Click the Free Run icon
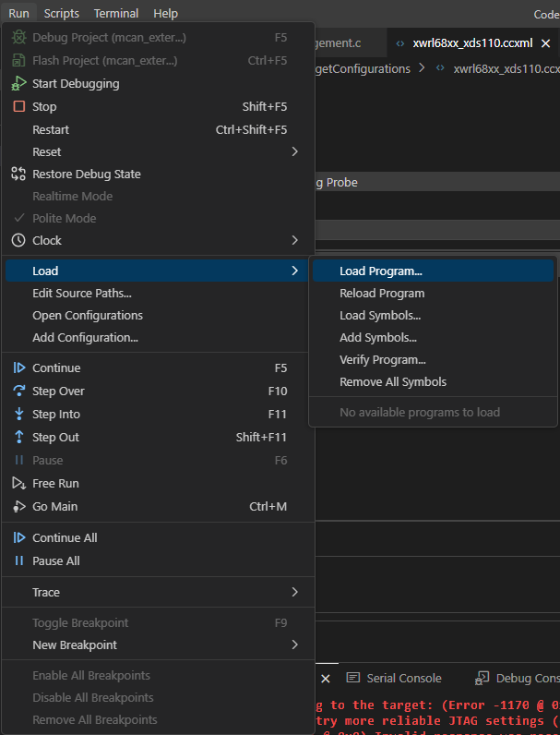 tap(18, 483)
